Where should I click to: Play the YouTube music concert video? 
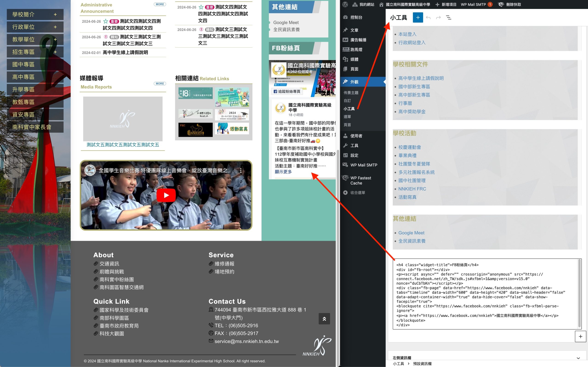(166, 195)
